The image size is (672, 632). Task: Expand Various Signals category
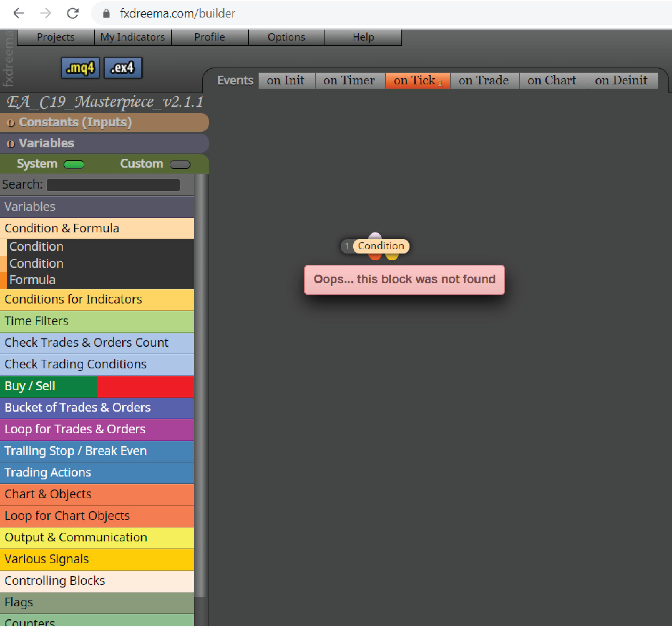[97, 559]
